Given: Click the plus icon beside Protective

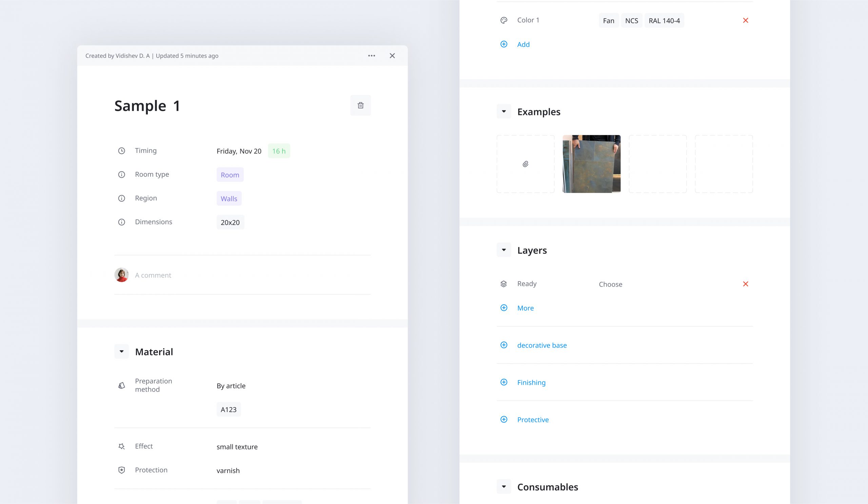Looking at the screenshot, I should coord(504,420).
